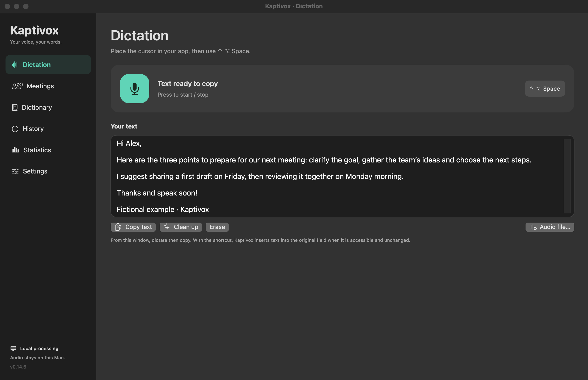This screenshot has height=380, width=588.
Task: Click the 'Here are the three points' line
Action: [324, 160]
